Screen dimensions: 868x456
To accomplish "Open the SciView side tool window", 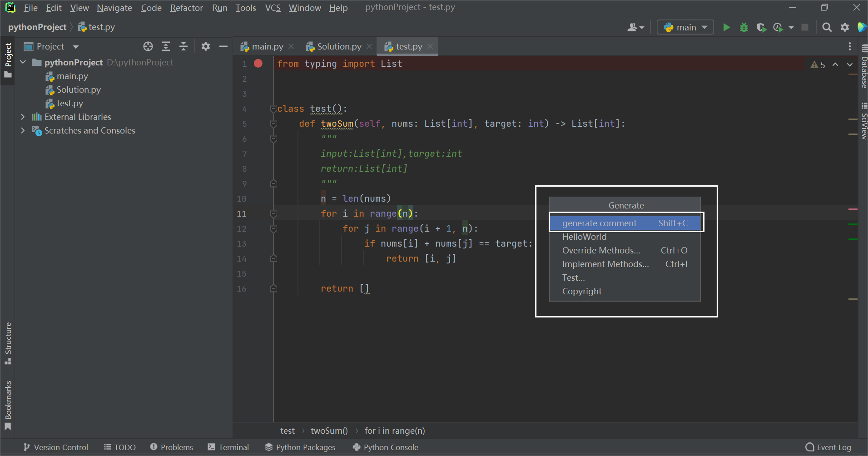I will (863, 121).
